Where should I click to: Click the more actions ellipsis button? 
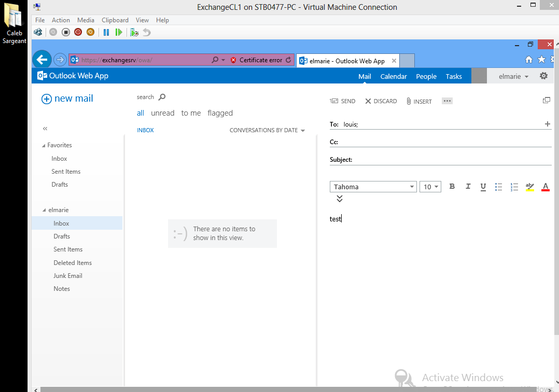(x=447, y=101)
